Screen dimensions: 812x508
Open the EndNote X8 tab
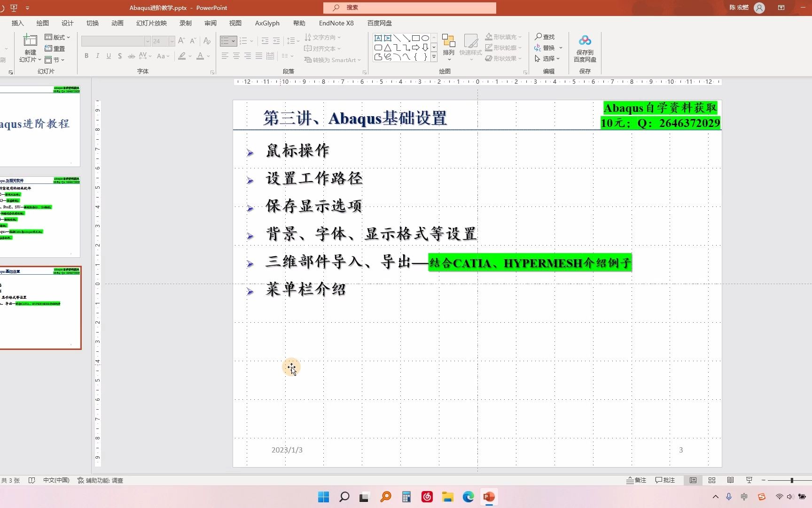(x=336, y=23)
